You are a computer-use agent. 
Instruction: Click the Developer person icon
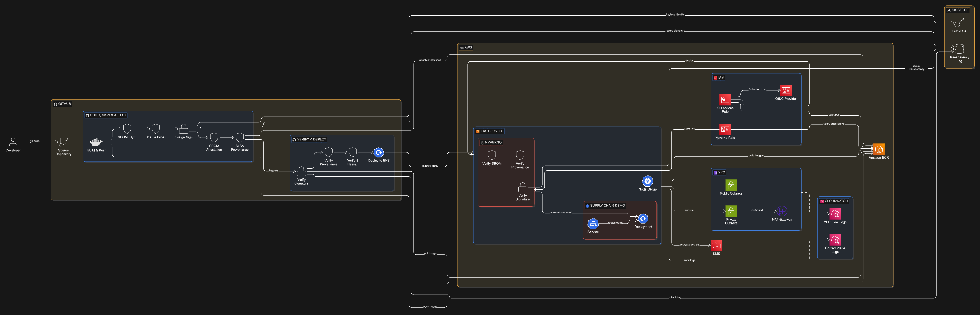click(13, 142)
